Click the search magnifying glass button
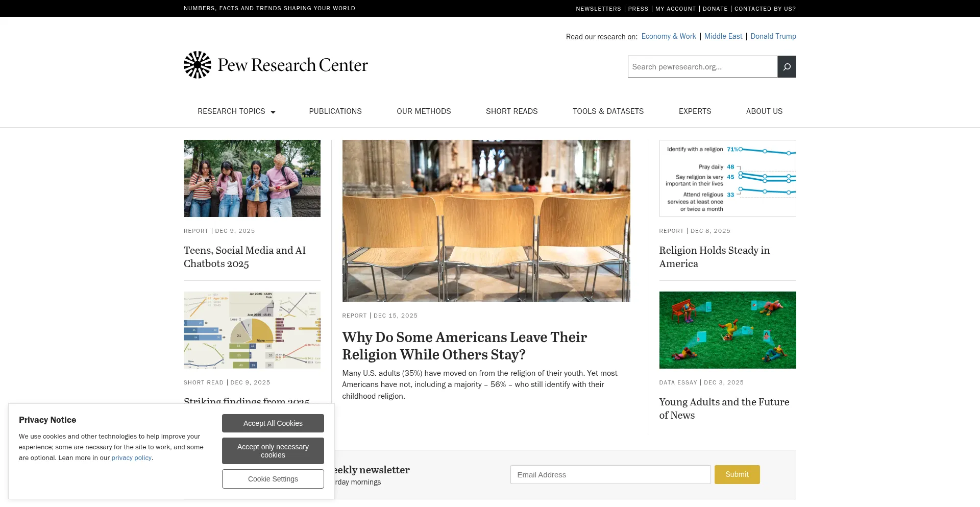 [x=787, y=66]
